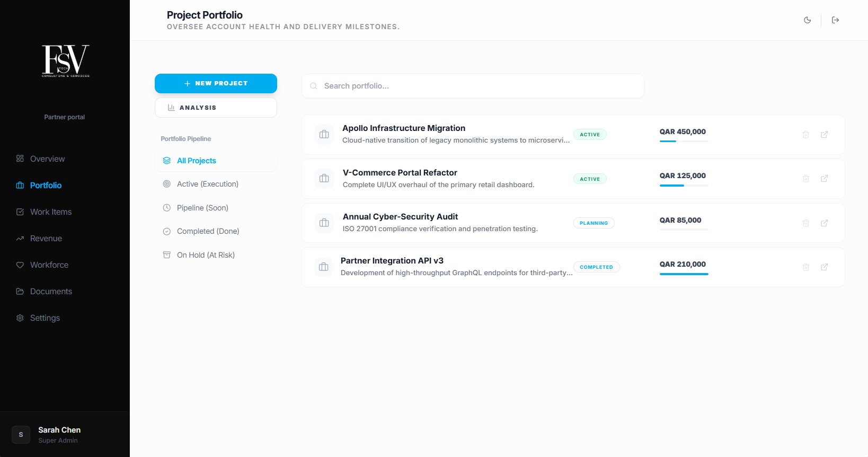Image resolution: width=868 pixels, height=457 pixels.
Task: Click the Documents folder icon in sidebar
Action: click(x=20, y=291)
